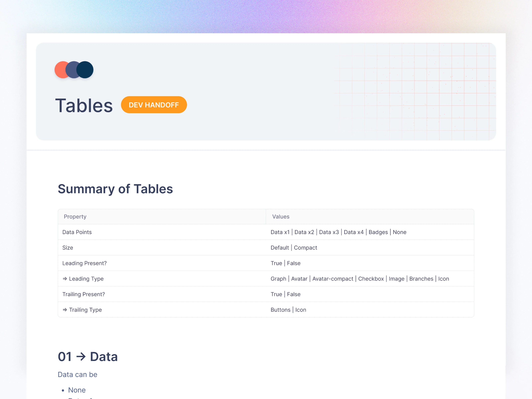Click arrow icon before Leading Type
This screenshot has width=532, height=399.
pos(65,279)
